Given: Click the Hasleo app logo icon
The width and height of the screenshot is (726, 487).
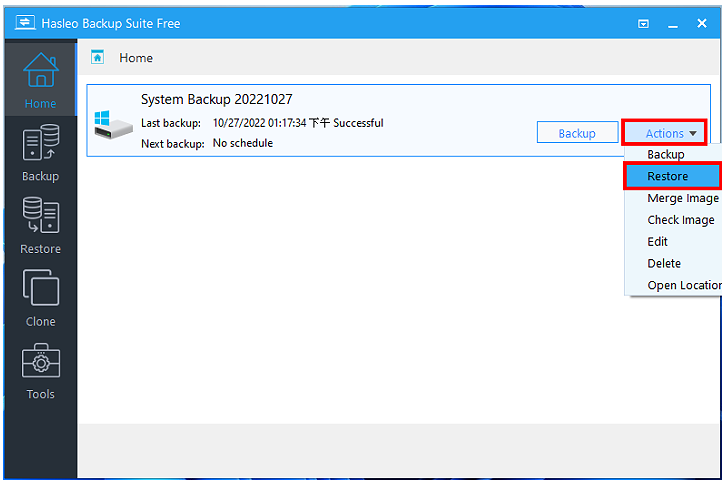Looking at the screenshot, I should [x=25, y=22].
